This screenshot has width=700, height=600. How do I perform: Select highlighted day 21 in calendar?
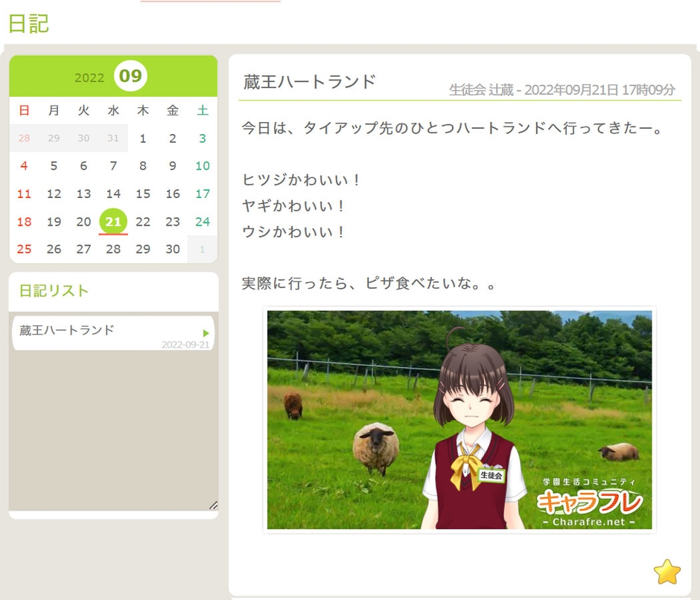coord(113,221)
